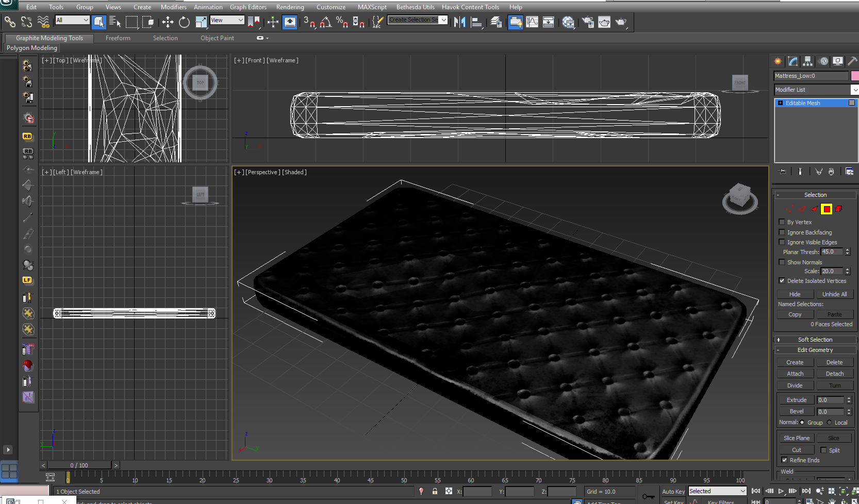The height and width of the screenshot is (504, 859).
Task: Click the Unhide All button
Action: (x=834, y=294)
